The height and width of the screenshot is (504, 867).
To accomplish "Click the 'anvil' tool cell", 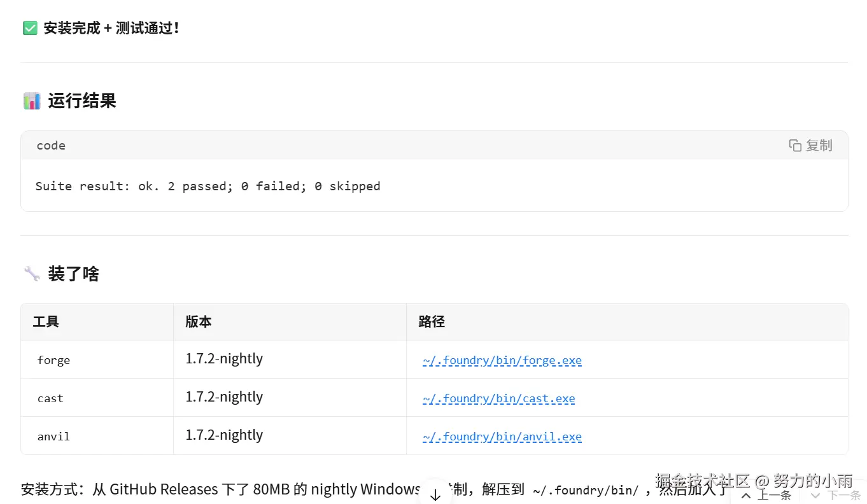I will [53, 437].
